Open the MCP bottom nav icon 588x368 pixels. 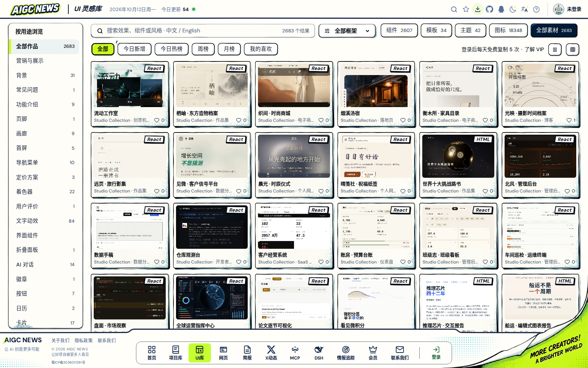tap(295, 353)
